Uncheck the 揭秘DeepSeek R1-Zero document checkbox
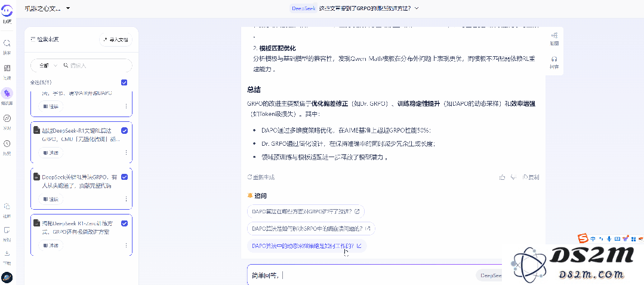Screen dimensions: 644x285 [x=125, y=223]
